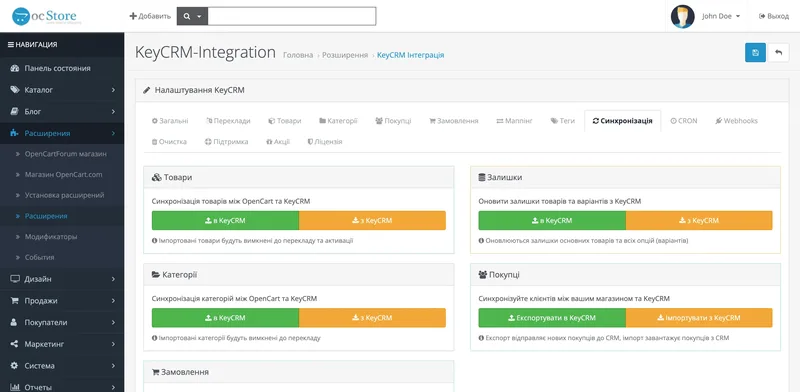Viewport: 800px width, 392px height.
Task: Click the Продажи cart icon in sidebar
Action: point(15,301)
